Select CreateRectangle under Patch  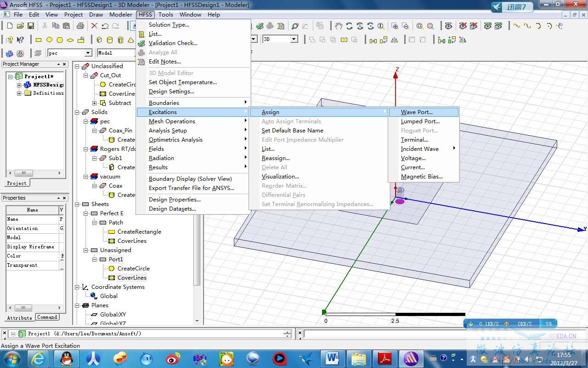pos(139,232)
